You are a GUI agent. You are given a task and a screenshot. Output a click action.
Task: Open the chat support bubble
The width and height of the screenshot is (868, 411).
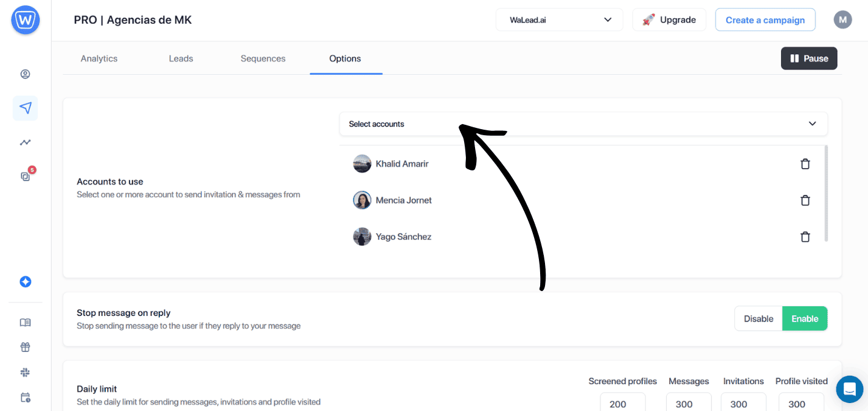850,389
